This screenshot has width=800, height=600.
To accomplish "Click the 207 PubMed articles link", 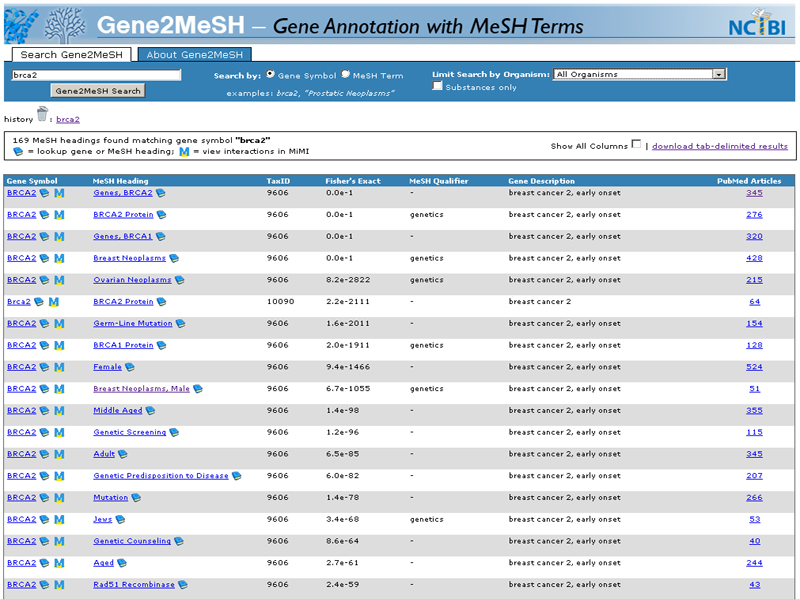I will click(755, 476).
